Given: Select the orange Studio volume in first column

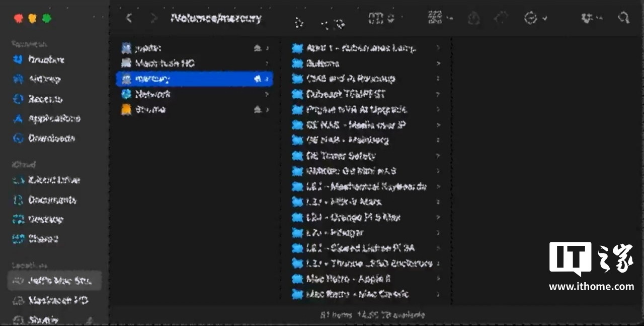Looking at the screenshot, I should [x=194, y=109].
